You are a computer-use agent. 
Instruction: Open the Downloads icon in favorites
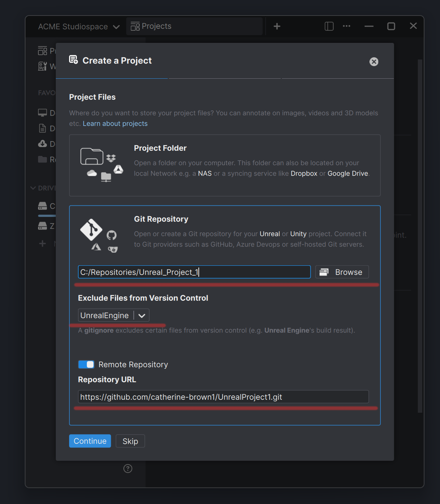click(42, 144)
